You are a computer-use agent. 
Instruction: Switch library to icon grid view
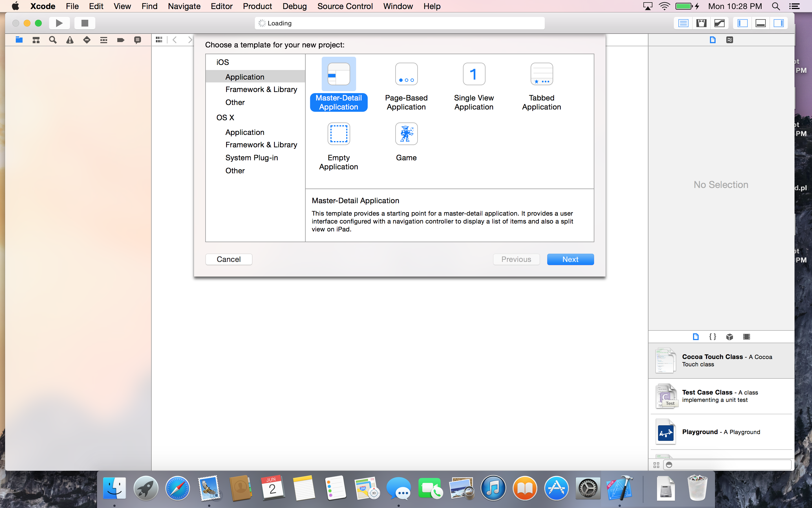pyautogui.click(x=656, y=465)
